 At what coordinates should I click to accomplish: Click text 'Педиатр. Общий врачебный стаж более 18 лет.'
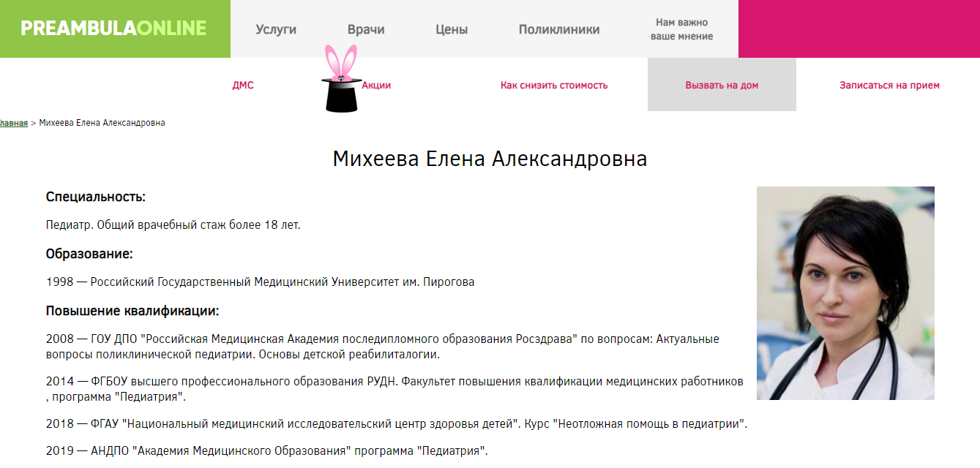point(173,225)
